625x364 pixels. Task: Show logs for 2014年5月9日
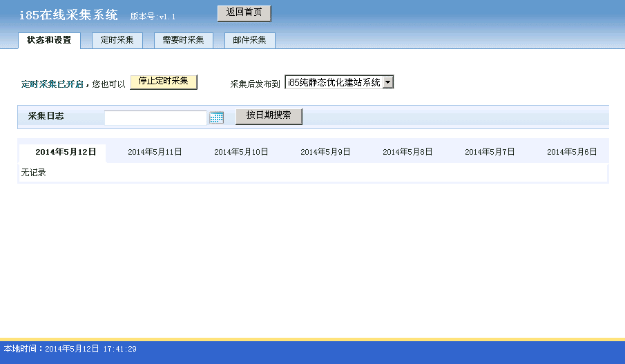click(325, 152)
